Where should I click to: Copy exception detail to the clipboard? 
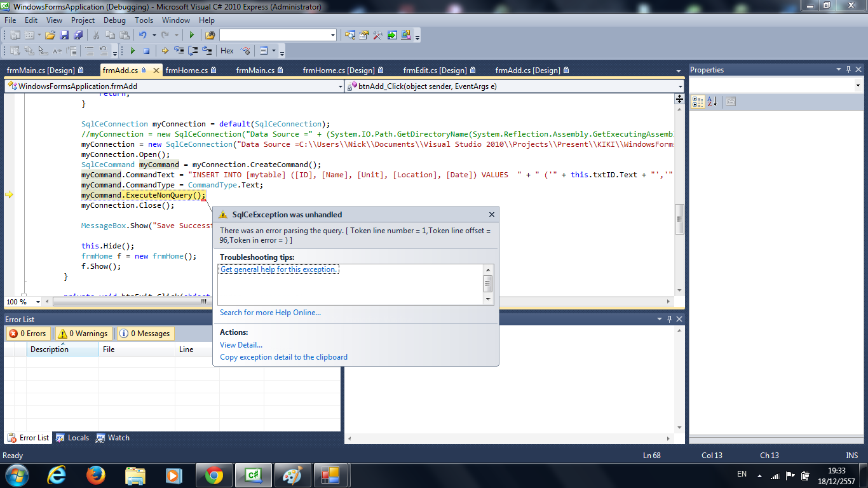[283, 357]
